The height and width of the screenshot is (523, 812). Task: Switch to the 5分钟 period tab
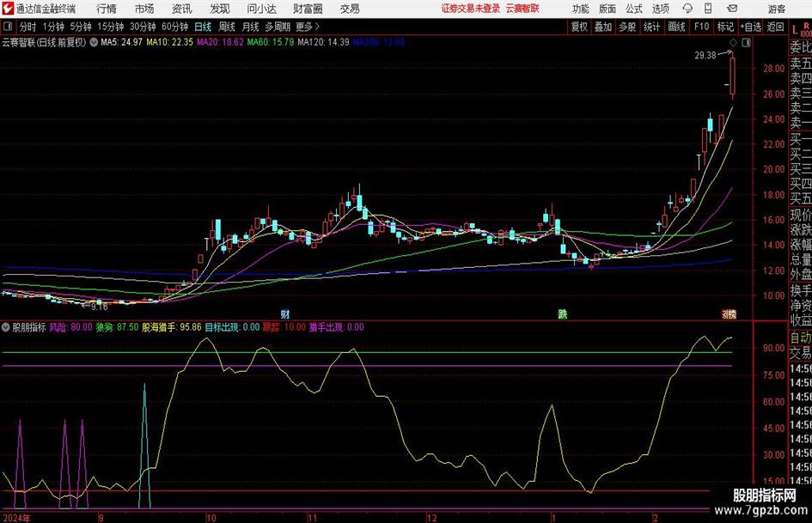(81, 27)
